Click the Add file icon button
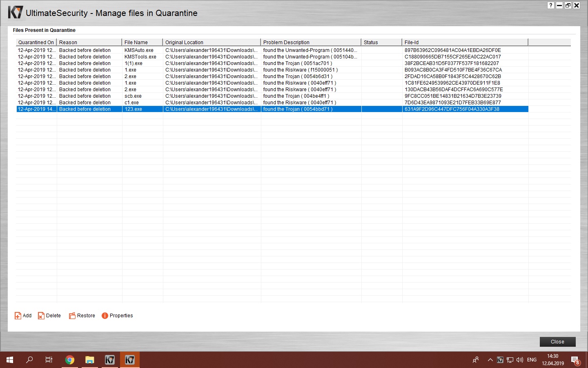The width and height of the screenshot is (588, 368). coord(18,316)
